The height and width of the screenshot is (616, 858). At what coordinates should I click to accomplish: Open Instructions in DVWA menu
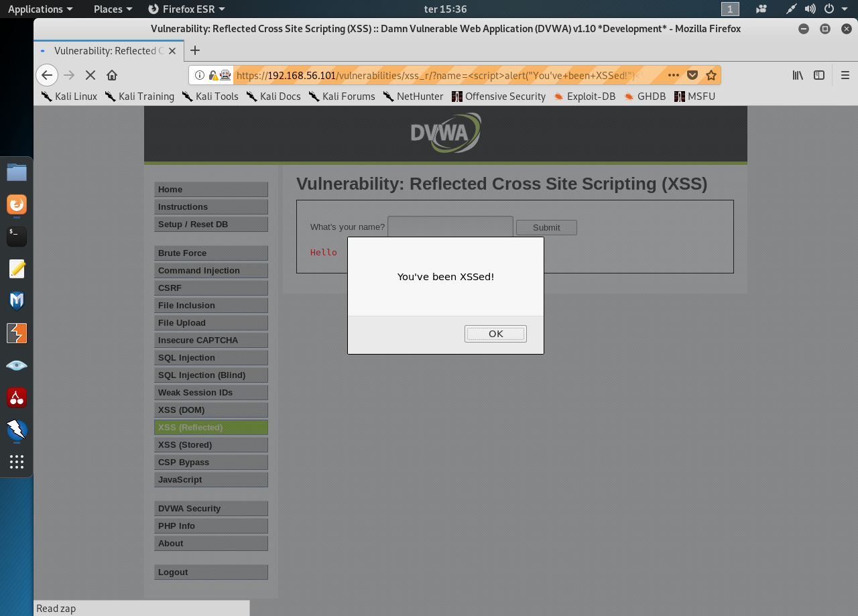pos(211,206)
